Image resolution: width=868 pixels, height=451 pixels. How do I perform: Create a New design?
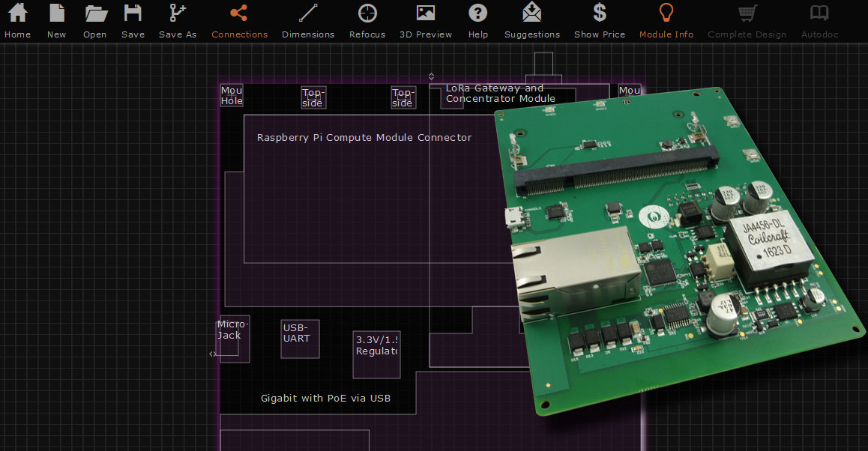tap(56, 19)
